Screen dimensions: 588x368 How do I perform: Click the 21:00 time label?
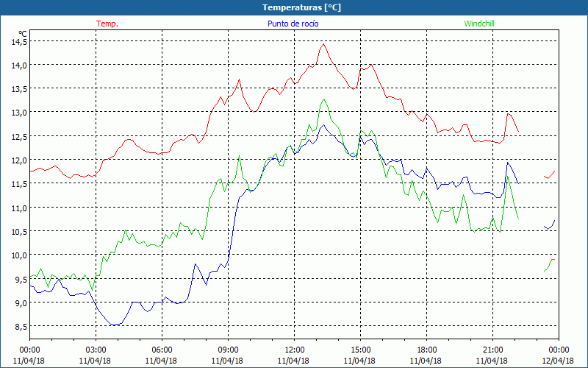coord(492,350)
